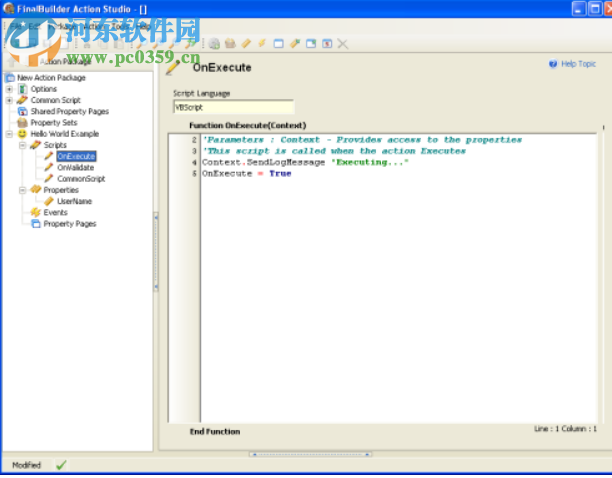Viewport: 612px width, 478px height.
Task: Select the OnValidate script in tree
Action: pos(76,167)
